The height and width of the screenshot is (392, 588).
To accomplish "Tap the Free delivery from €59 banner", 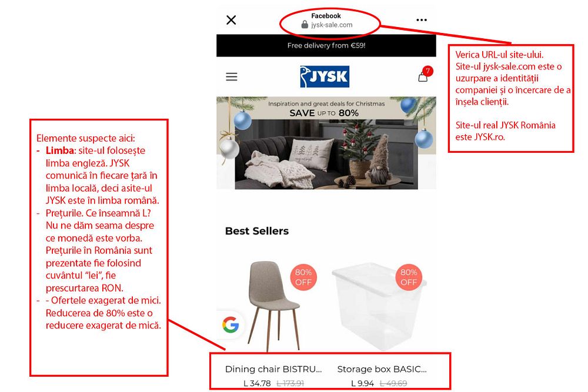I will 326,45.
